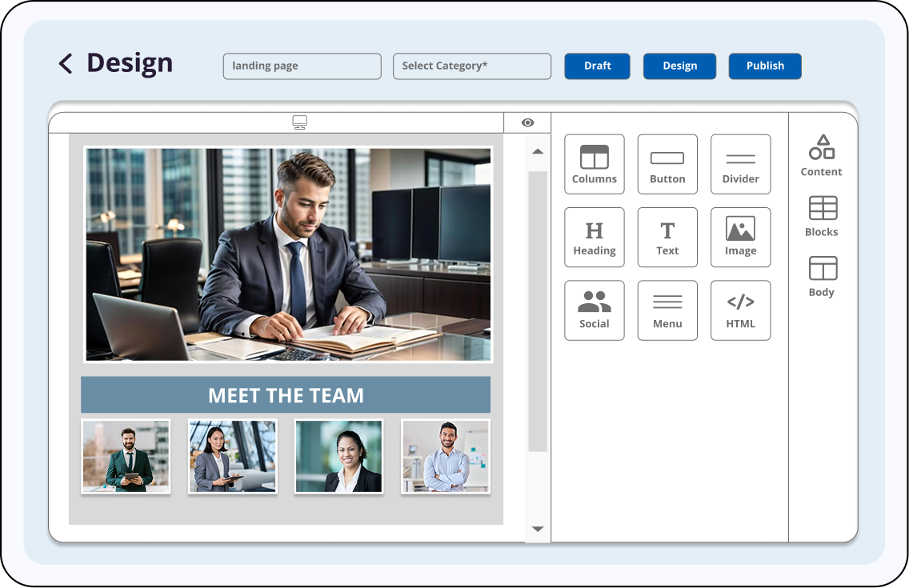The image size is (909, 588).
Task: Save using the Draft button
Action: coord(597,66)
